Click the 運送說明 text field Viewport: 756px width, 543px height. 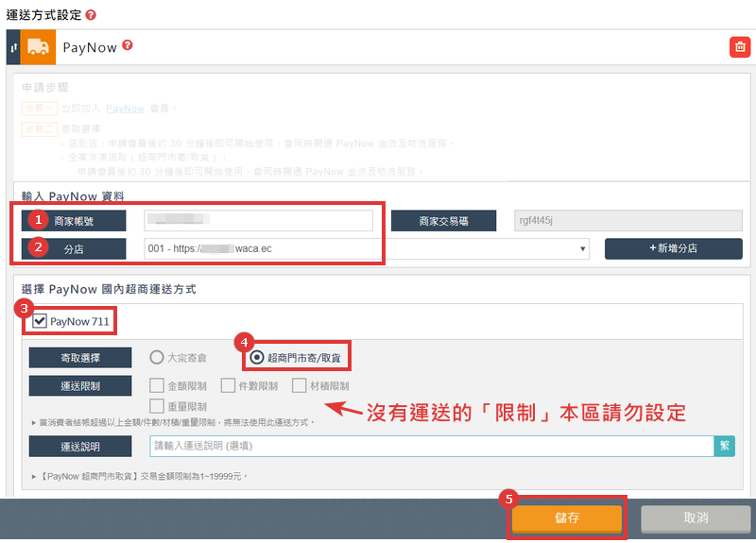pyautogui.click(x=432, y=446)
